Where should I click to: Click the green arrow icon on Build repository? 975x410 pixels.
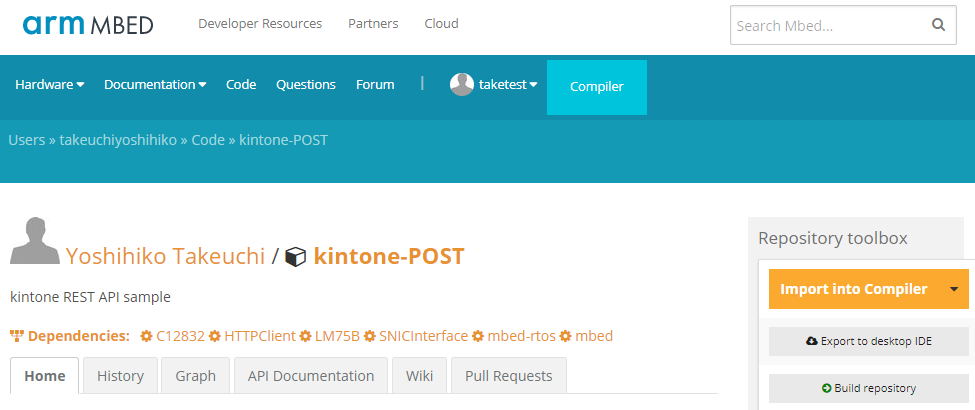point(826,388)
